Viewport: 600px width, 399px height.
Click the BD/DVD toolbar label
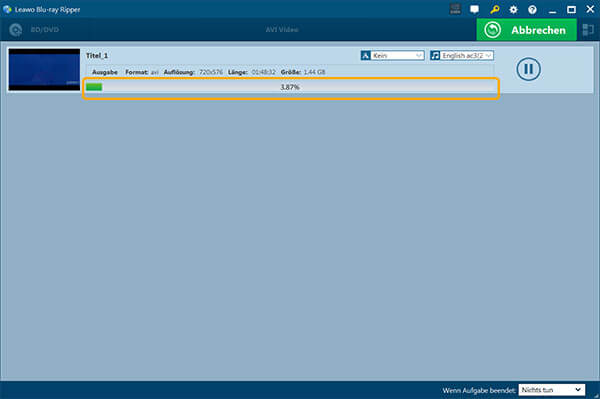coord(44,30)
